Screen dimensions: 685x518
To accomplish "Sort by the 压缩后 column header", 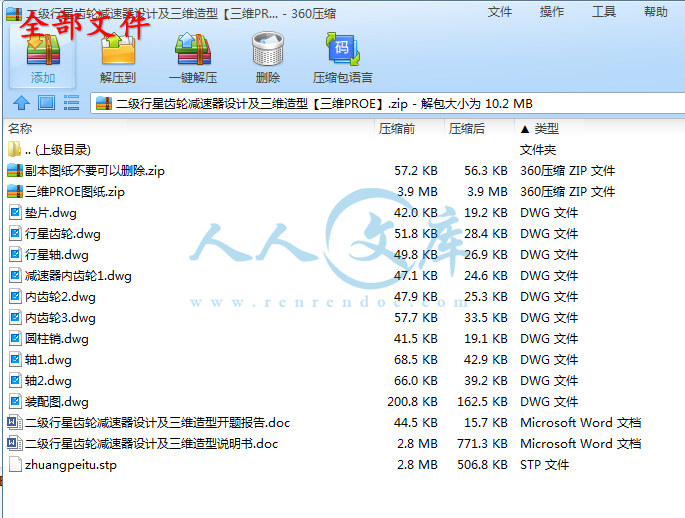I will (x=467, y=128).
